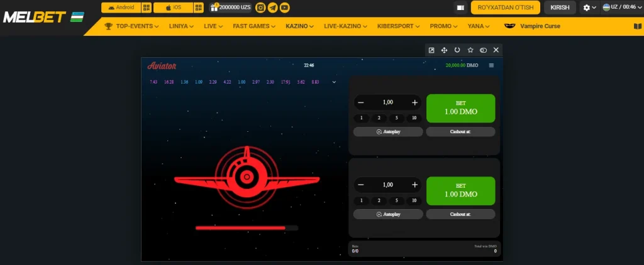Click the bet slip icon left of RO'YXATDAN O'TISH

point(460,8)
